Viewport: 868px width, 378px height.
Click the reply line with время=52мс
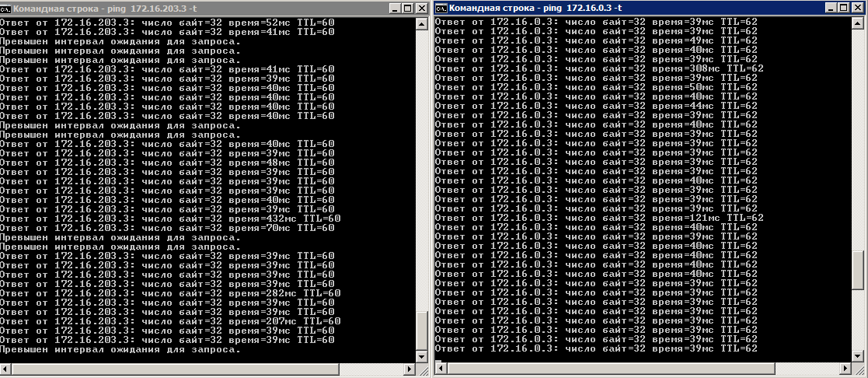[x=167, y=23]
